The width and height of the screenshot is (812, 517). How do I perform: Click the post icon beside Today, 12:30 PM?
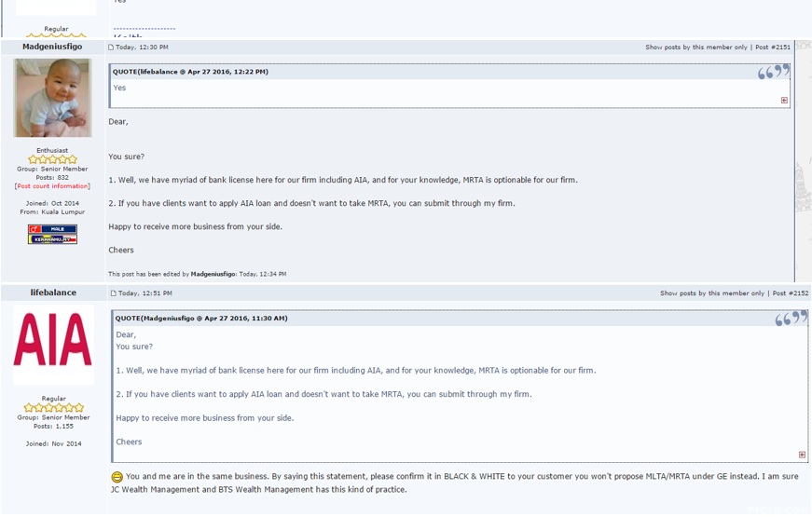coord(111,47)
